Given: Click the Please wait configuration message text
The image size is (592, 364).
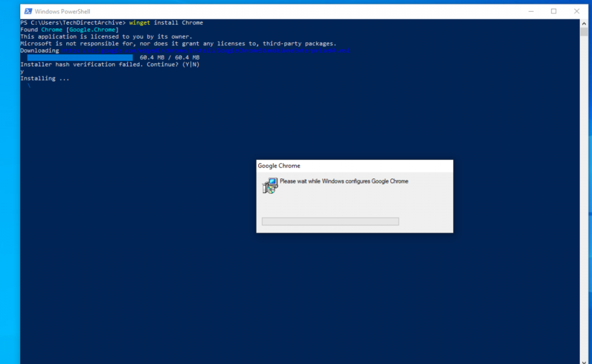Looking at the screenshot, I should point(344,181).
